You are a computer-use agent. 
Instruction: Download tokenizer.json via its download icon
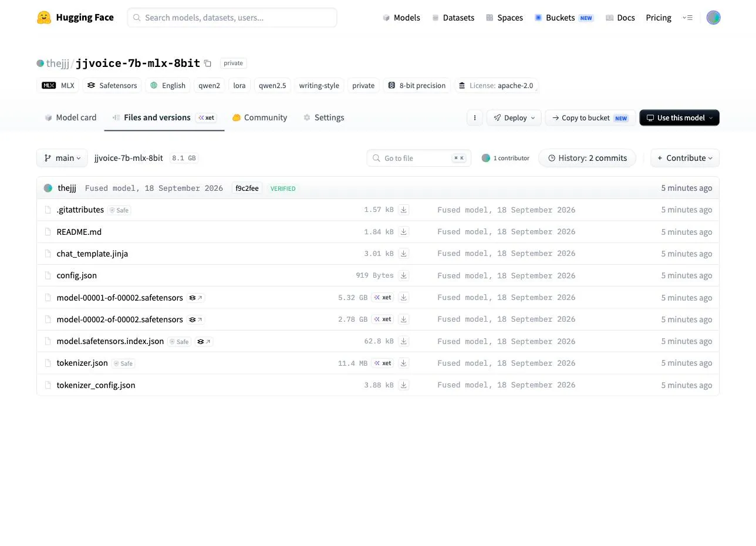click(x=404, y=363)
